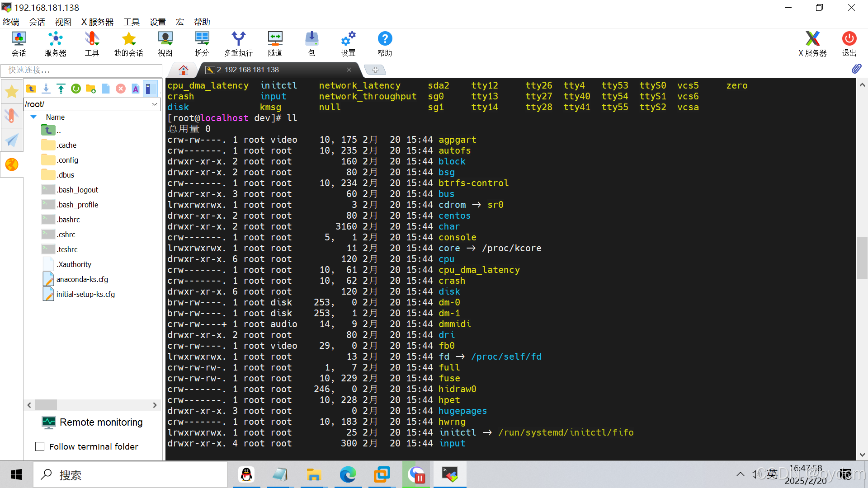Image resolution: width=868 pixels, height=488 pixels.
Task: Click the green refresh folder icon
Action: 76,89
